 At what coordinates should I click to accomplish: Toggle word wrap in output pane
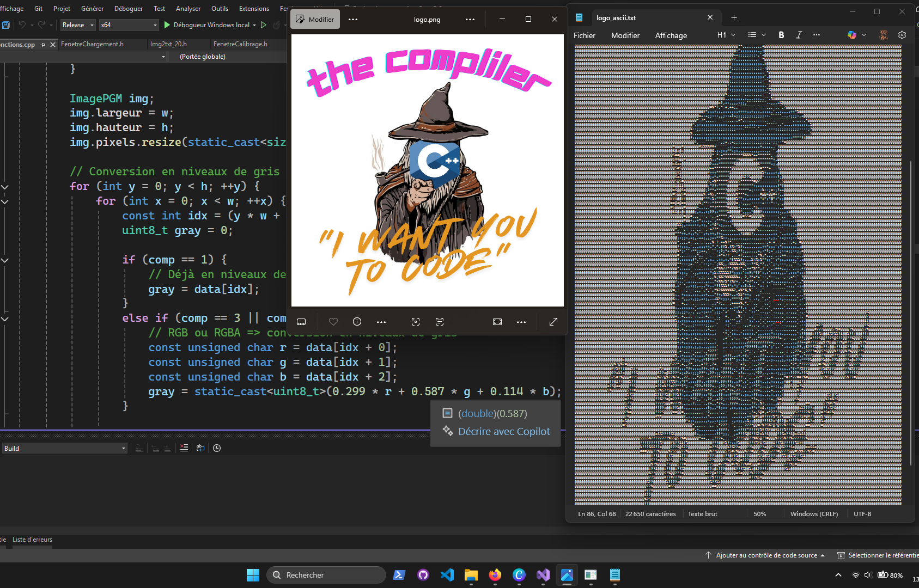click(200, 448)
